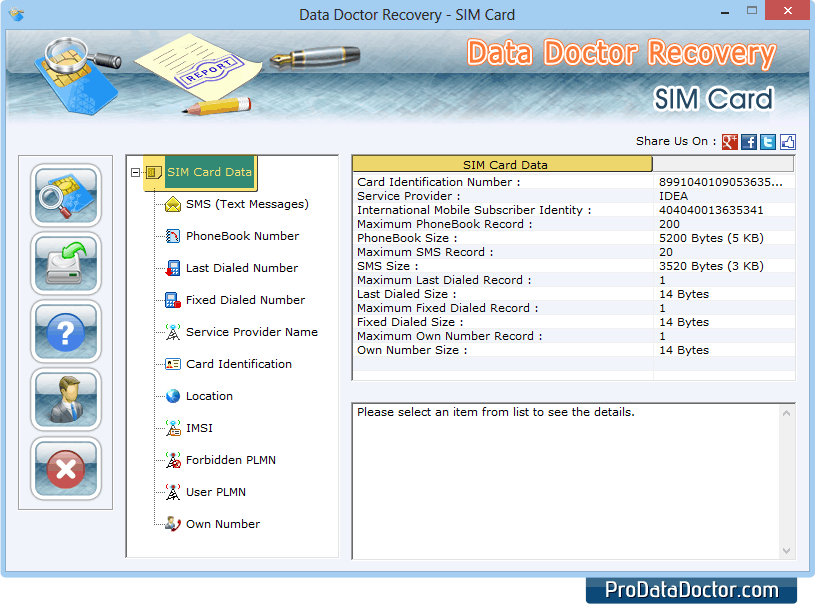Select User PLMN tree entry
Viewport: 815px width, 604px height.
216,492
